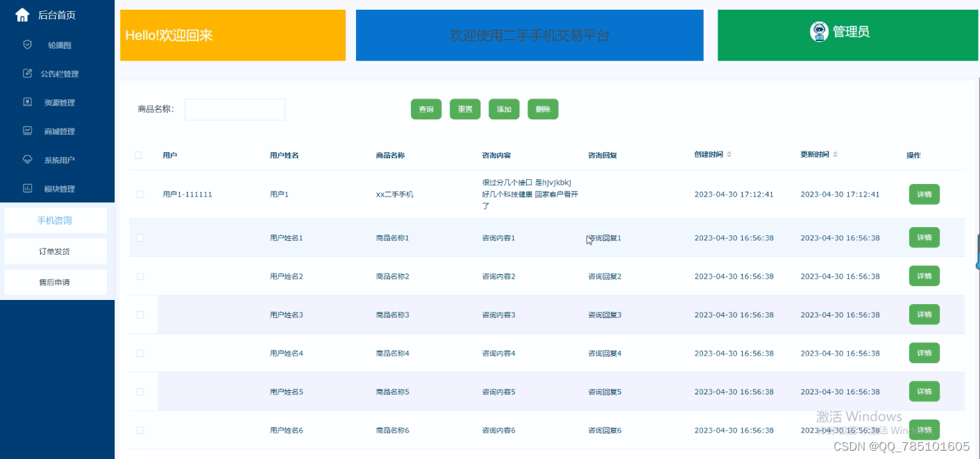Expand the 公告栏管理 sidebar menu
980x459 pixels.
click(57, 74)
